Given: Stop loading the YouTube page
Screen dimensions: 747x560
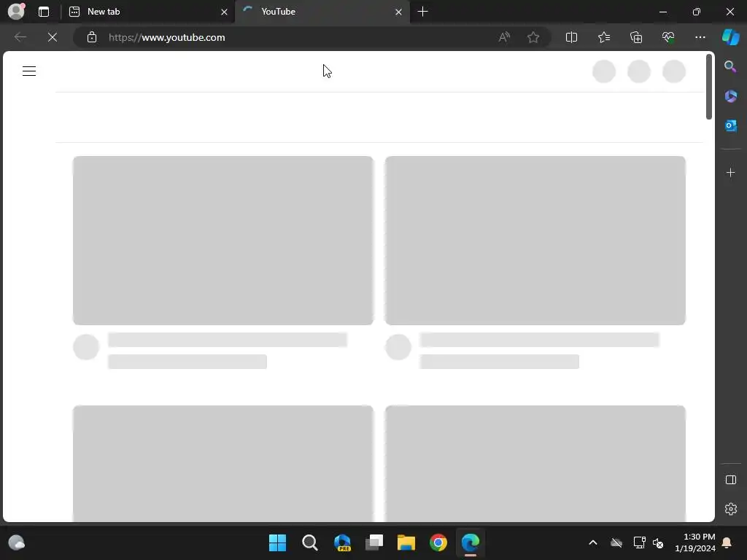Looking at the screenshot, I should pos(53,37).
